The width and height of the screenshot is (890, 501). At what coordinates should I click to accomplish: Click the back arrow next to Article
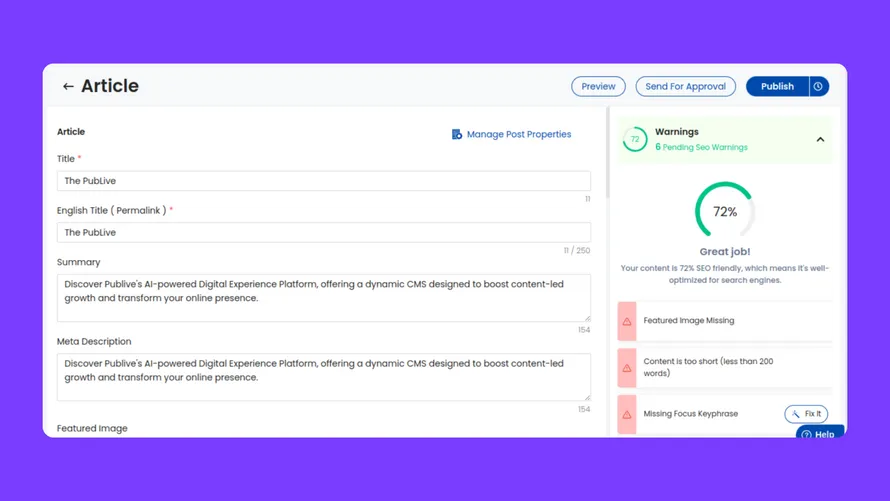[68, 87]
